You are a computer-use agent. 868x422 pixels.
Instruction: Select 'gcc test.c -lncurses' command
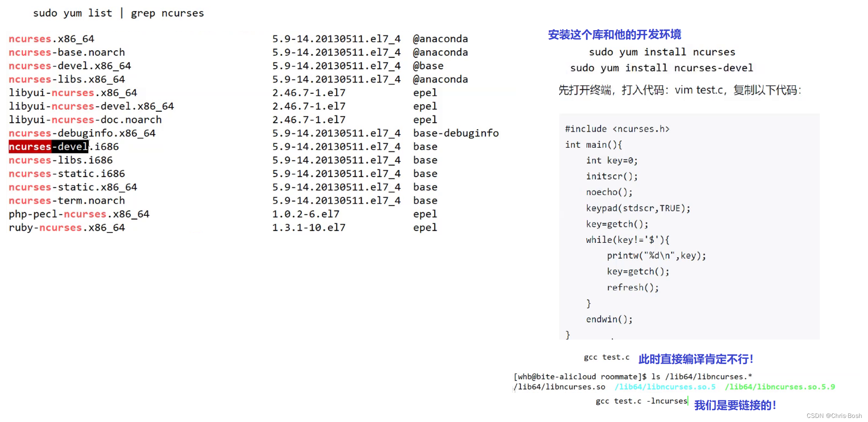[642, 401]
